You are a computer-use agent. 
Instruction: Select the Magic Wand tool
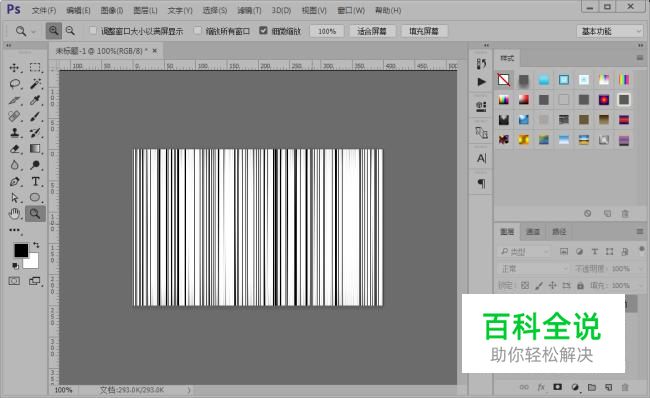(35, 84)
